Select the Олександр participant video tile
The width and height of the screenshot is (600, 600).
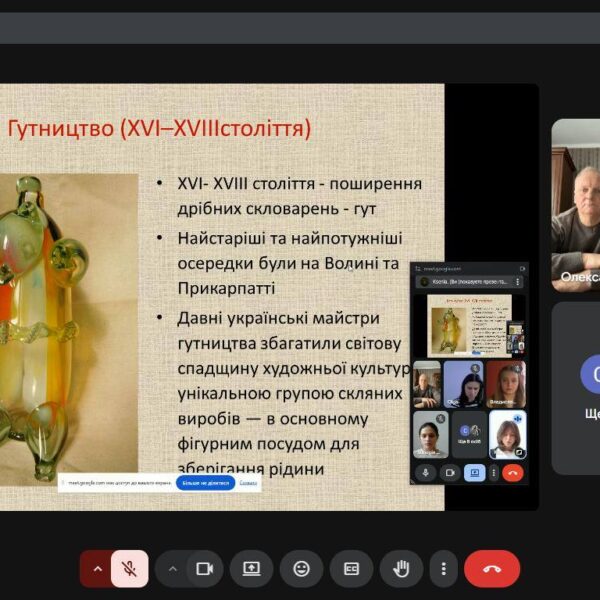(x=576, y=204)
